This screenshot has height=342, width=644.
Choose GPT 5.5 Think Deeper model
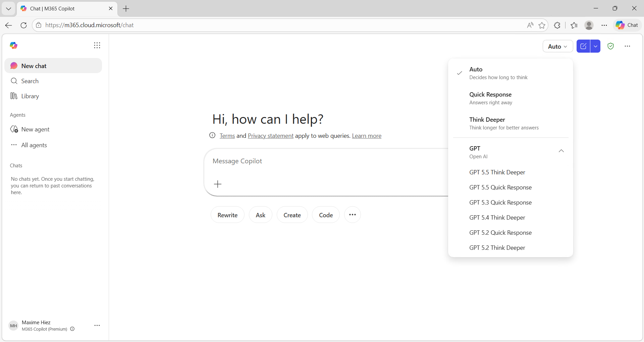pyautogui.click(x=511, y=172)
